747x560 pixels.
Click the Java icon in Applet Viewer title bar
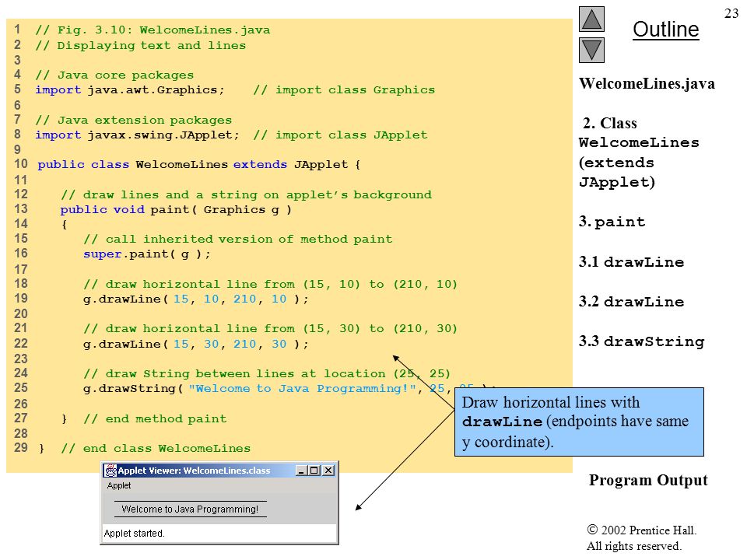click(110, 471)
